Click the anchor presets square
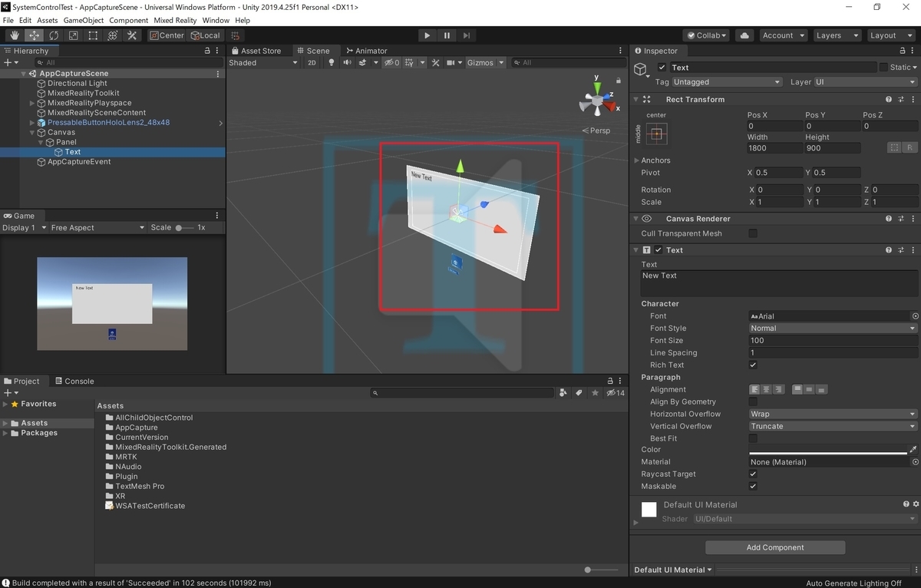 (656, 134)
